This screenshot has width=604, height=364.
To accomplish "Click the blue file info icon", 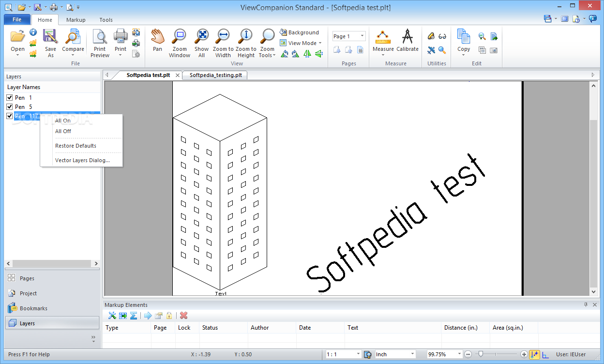I will pos(33,32).
